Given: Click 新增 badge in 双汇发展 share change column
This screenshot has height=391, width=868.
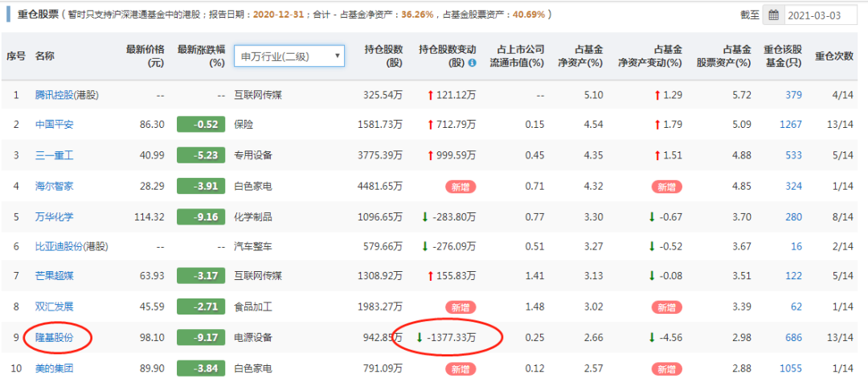Looking at the screenshot, I should click(461, 307).
